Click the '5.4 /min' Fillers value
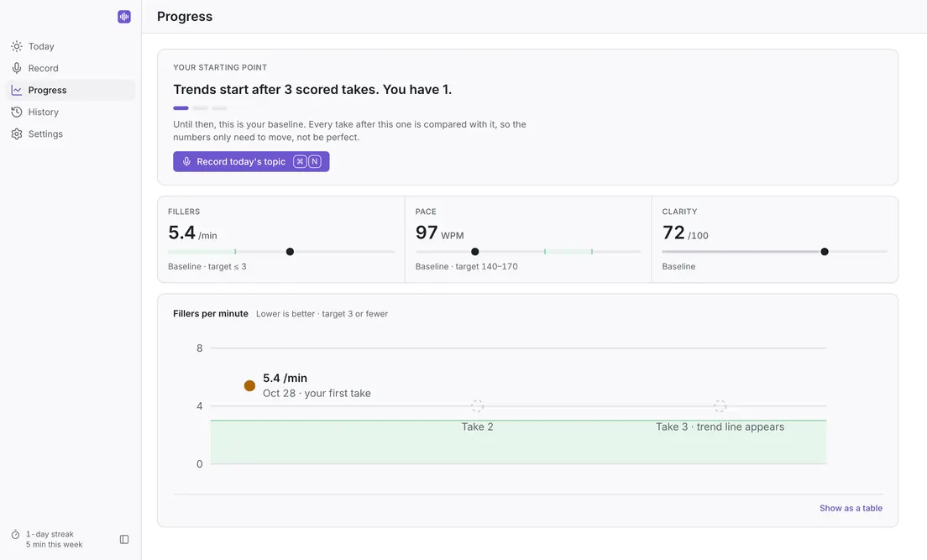This screenshot has height=560, width=927. coord(193,233)
